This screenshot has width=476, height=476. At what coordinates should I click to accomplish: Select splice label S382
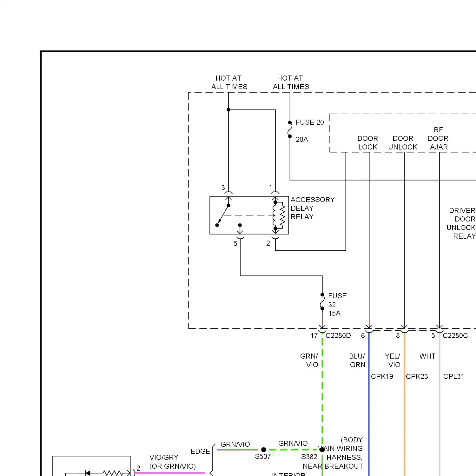[309, 457]
